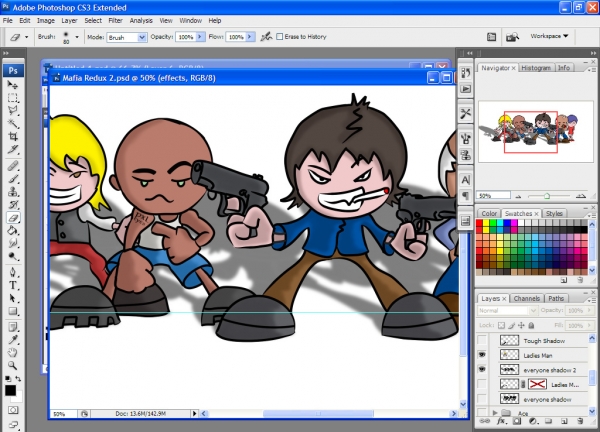This screenshot has height=432, width=600.
Task: Swap foreground and background colors
Action: click(18, 378)
